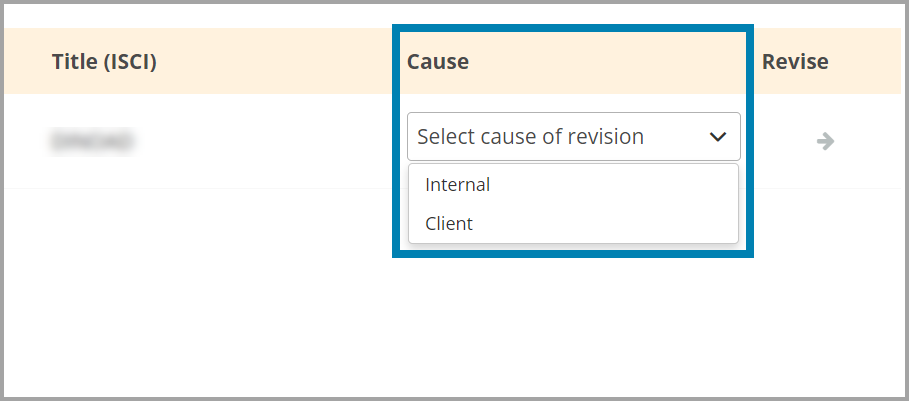The width and height of the screenshot is (909, 401).
Task: Click the gray Revise arrow icon
Action: point(825,141)
